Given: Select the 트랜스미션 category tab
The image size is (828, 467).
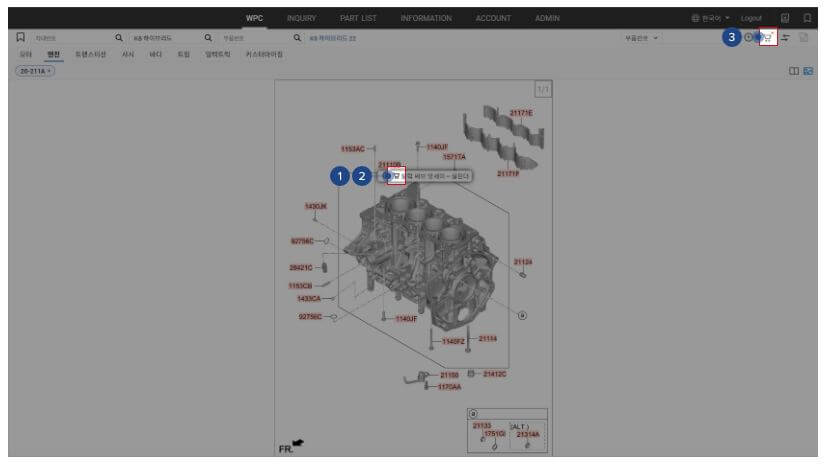Looking at the screenshot, I should (90, 54).
